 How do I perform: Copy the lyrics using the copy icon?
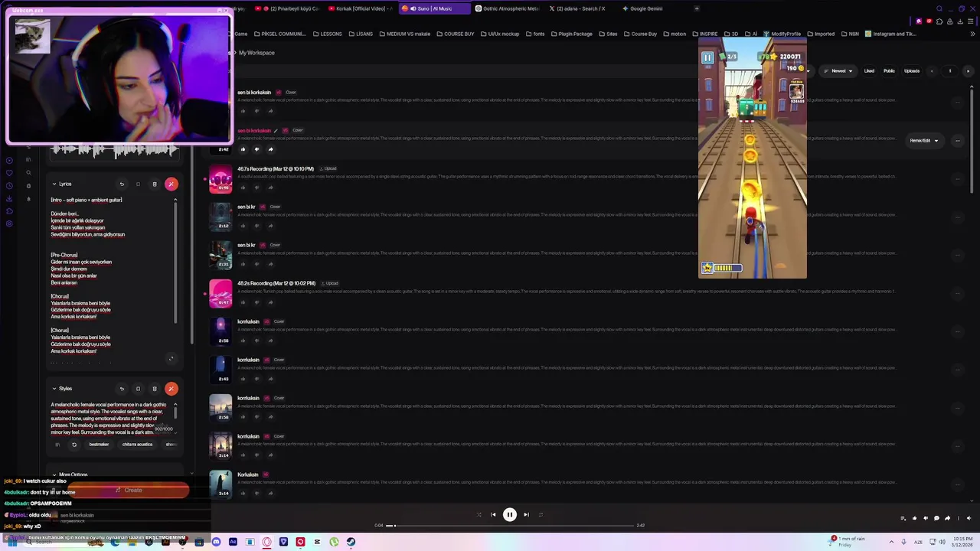(138, 184)
